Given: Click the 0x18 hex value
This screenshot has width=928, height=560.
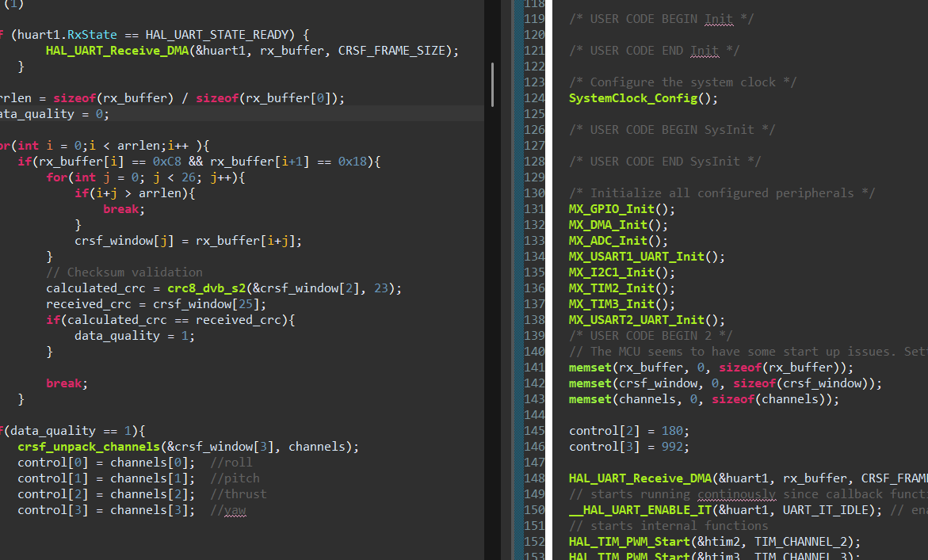Looking at the screenshot, I should click(x=352, y=162).
